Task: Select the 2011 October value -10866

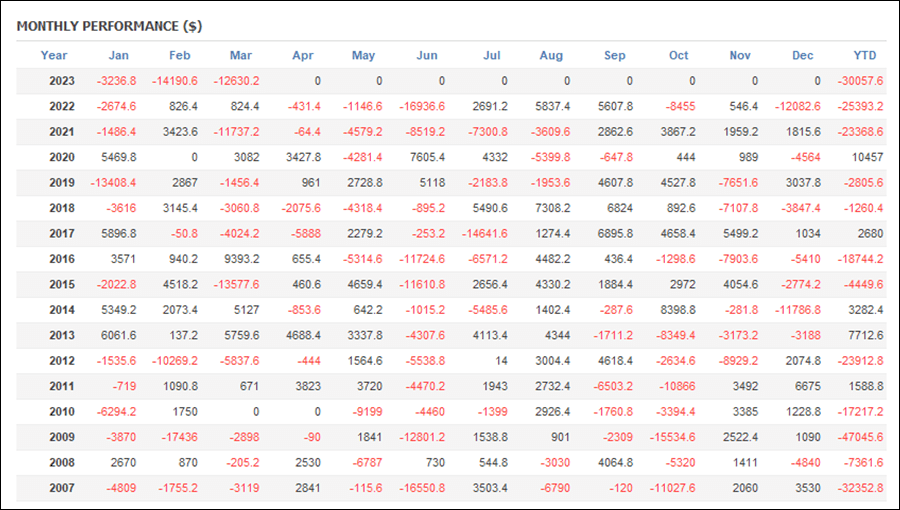Action: (677, 386)
